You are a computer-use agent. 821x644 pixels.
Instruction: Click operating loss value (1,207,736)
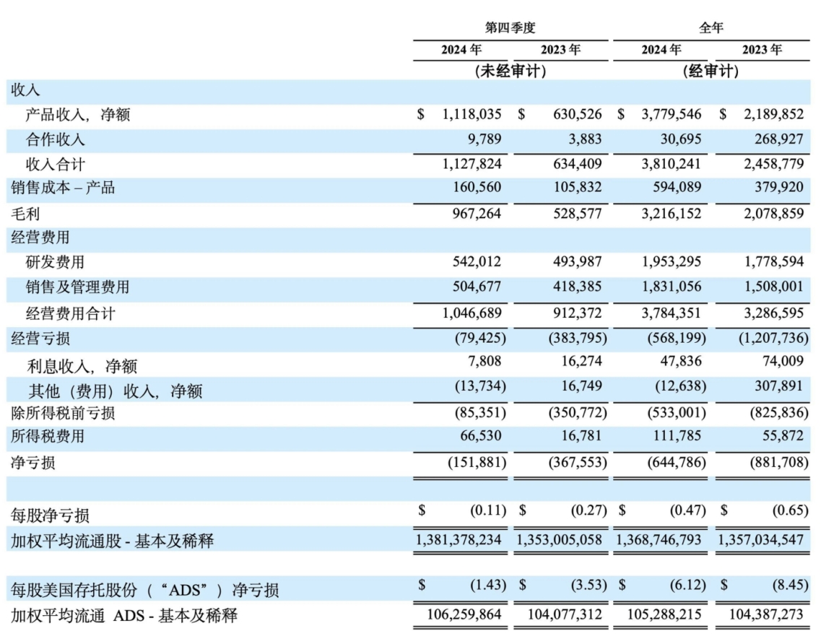(774, 338)
